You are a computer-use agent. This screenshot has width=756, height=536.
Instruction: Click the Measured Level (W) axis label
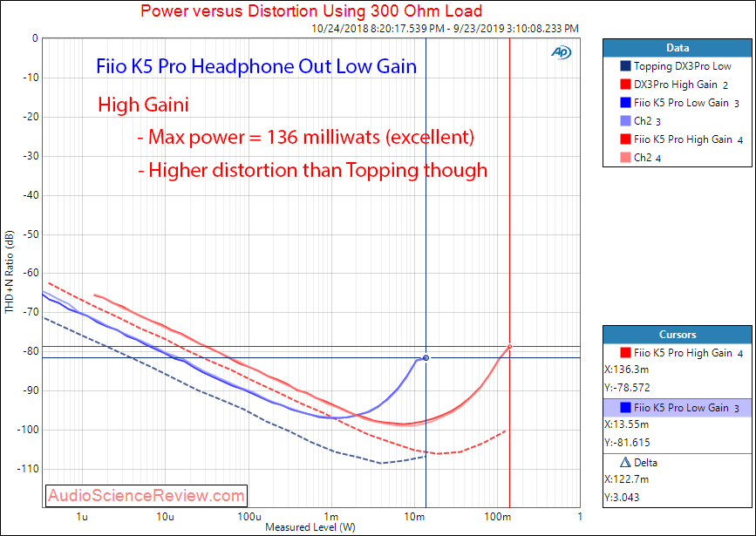310,527
